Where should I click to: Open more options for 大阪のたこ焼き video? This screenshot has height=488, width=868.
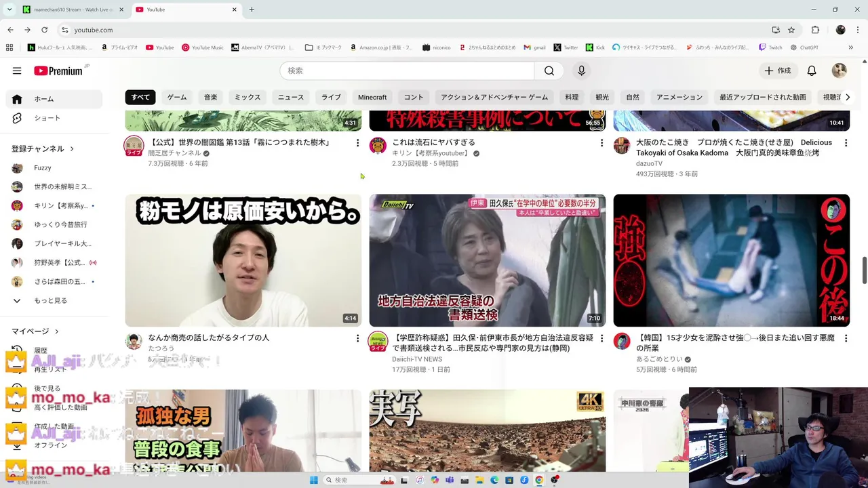coord(846,143)
